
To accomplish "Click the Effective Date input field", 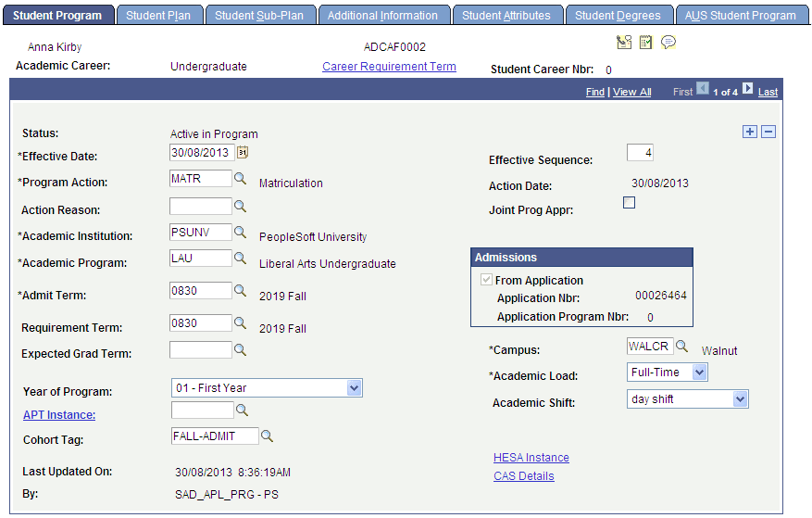I will click(202, 153).
